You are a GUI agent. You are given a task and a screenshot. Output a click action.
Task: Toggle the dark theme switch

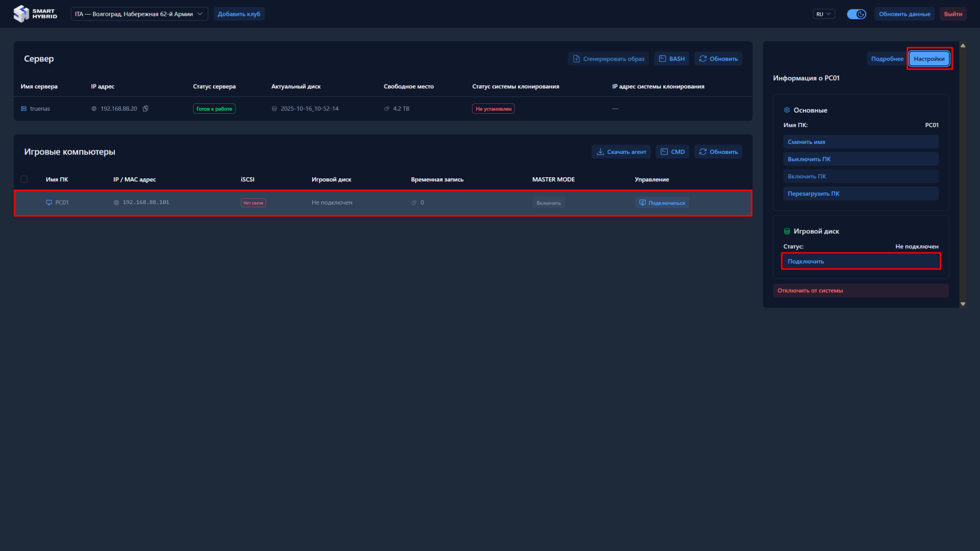pyautogui.click(x=856, y=14)
